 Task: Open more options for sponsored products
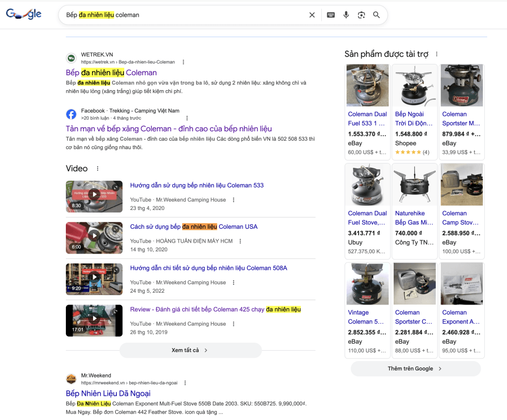[x=436, y=54]
